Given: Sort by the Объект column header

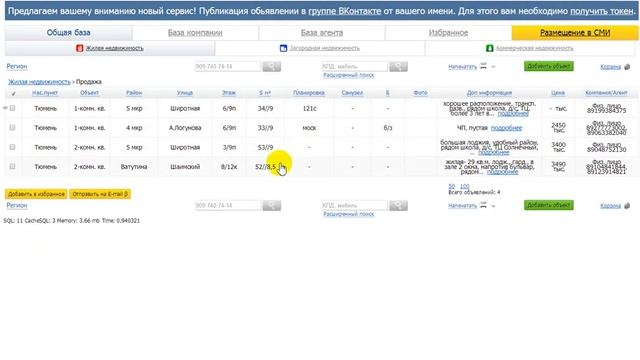Looking at the screenshot, I should pyautogui.click(x=89, y=93).
